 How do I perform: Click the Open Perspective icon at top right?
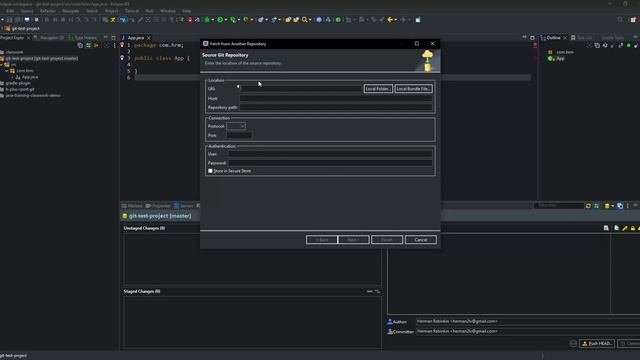633,20
